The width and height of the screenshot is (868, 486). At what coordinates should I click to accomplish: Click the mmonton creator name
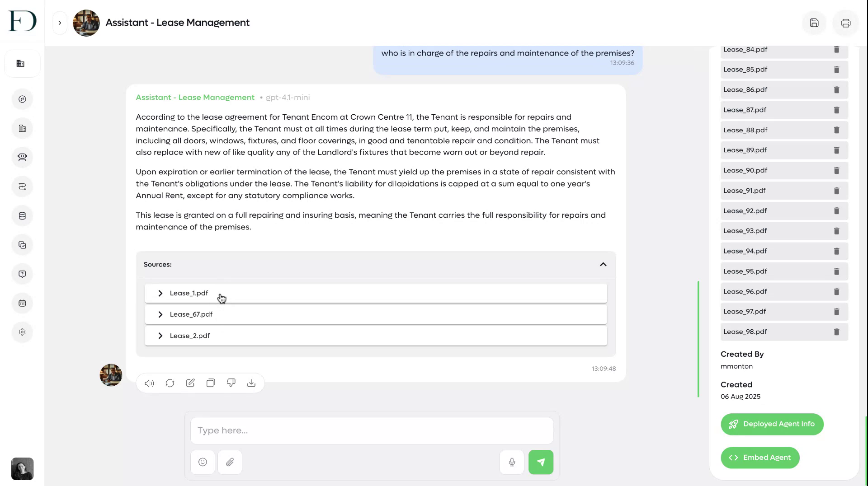(736, 367)
